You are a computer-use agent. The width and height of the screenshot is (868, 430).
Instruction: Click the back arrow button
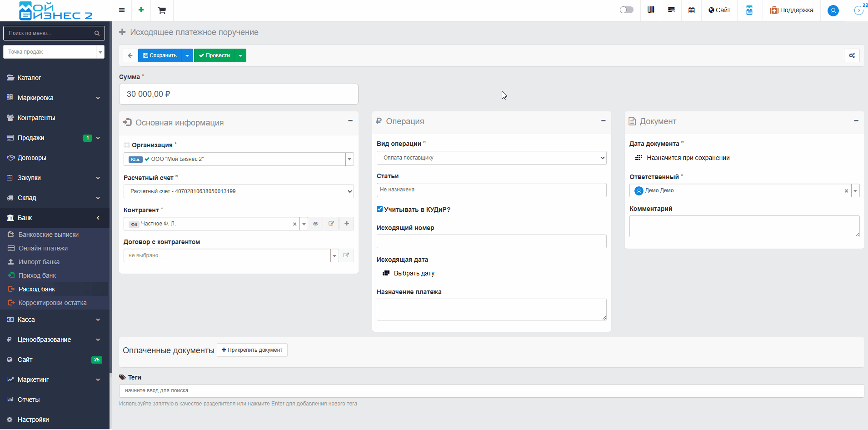(x=130, y=55)
